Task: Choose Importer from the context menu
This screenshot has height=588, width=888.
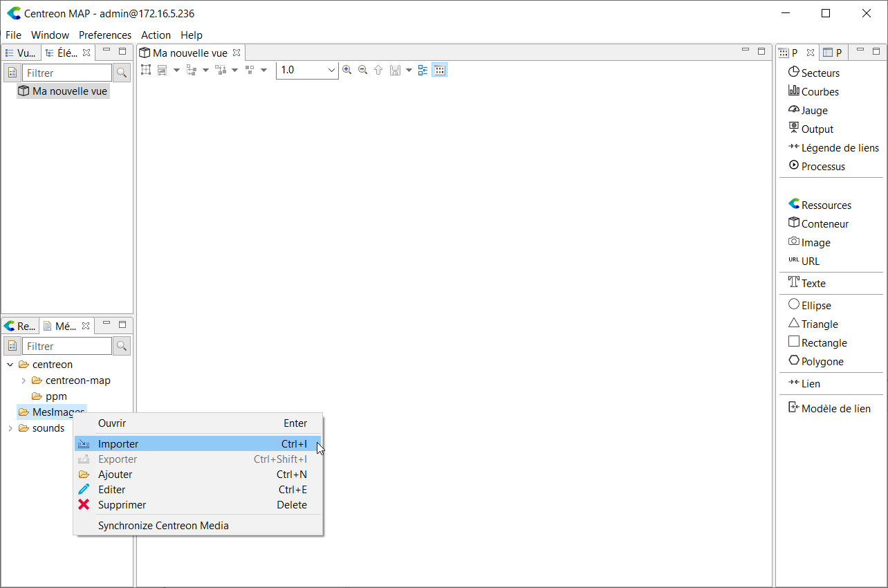Action: point(118,444)
